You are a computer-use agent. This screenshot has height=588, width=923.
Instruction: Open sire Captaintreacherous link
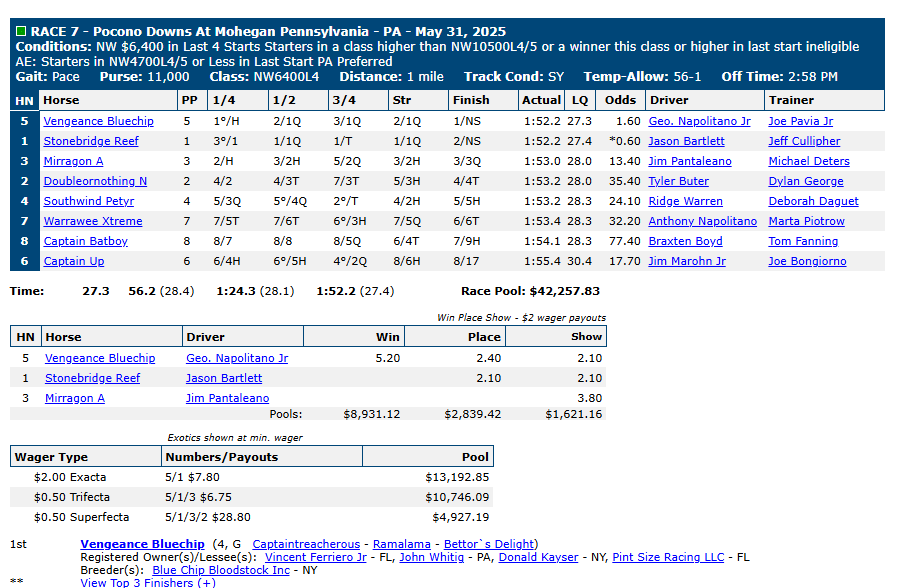point(306,544)
